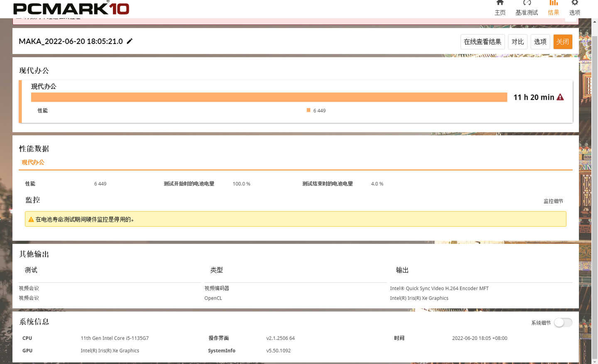Select the 现代办公 performance data tab
Screen dimensions: 598x364
(33, 162)
